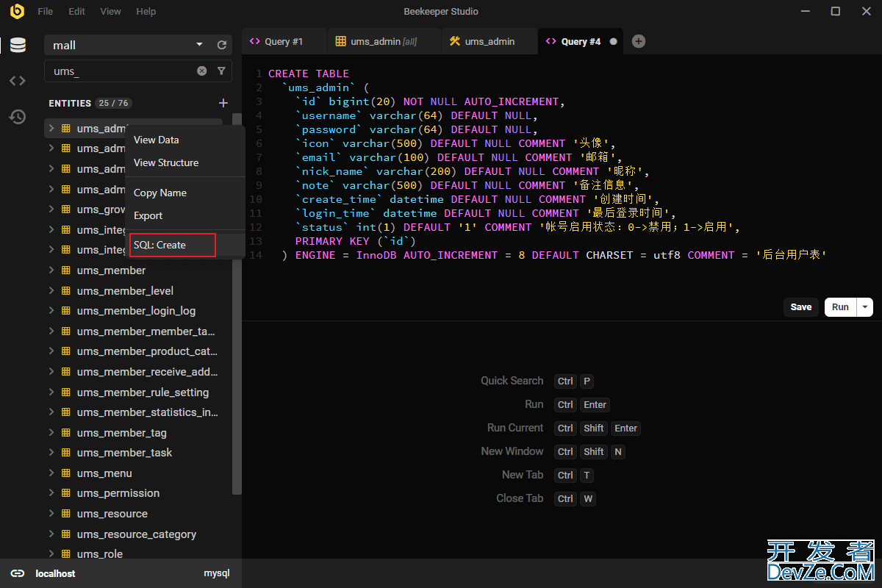Add a new entity with plus icon
Image resolution: width=882 pixels, height=588 pixels.
point(223,103)
